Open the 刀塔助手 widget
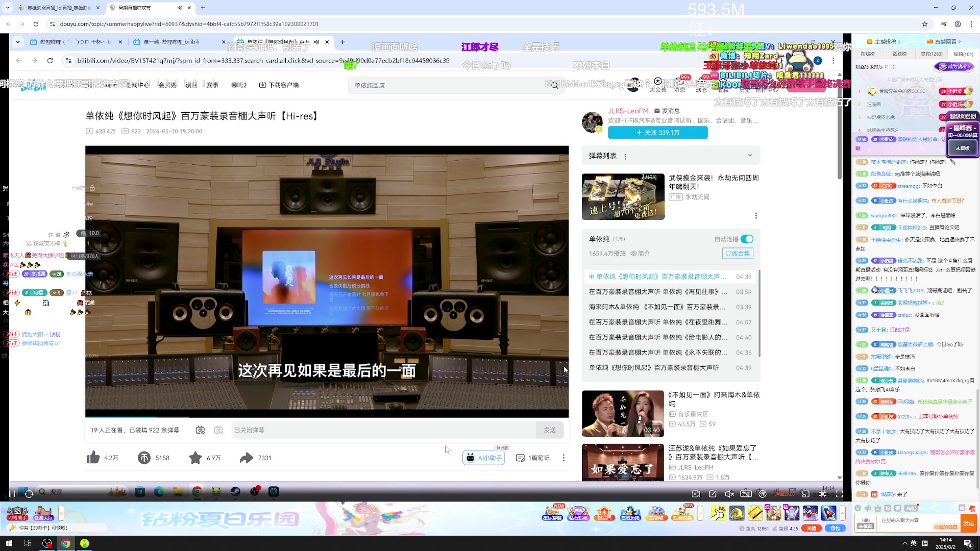The width and height of the screenshot is (980, 551). [x=17, y=513]
